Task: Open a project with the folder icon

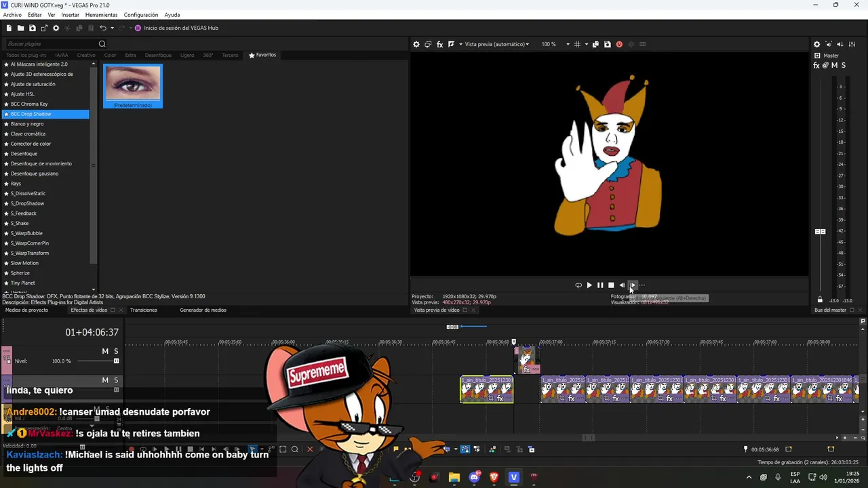Action: coord(20,28)
